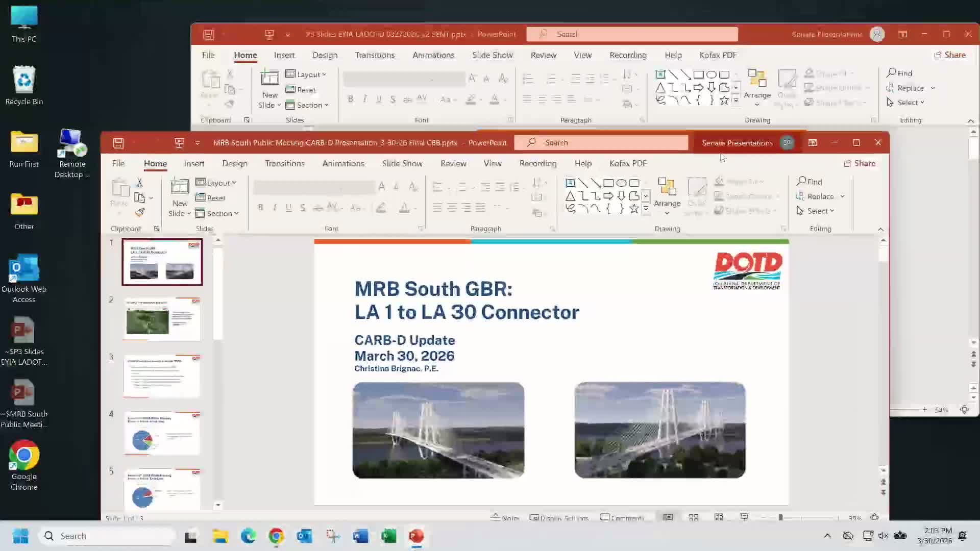Click Format Painter brush icon
This screenshot has height=551, width=980.
point(140,213)
